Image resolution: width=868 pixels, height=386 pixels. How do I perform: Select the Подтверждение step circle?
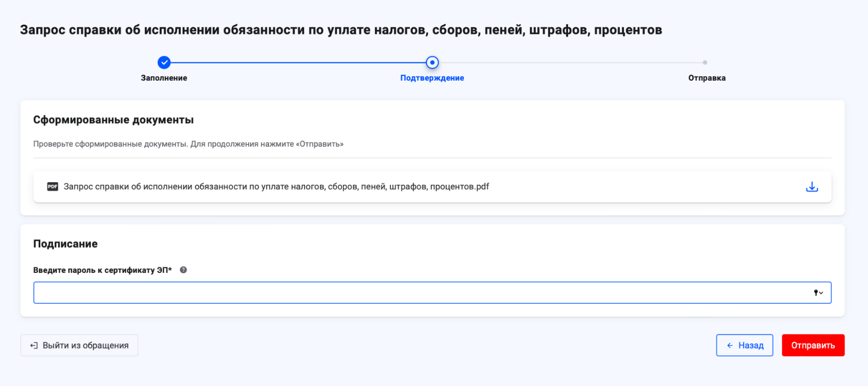(432, 62)
